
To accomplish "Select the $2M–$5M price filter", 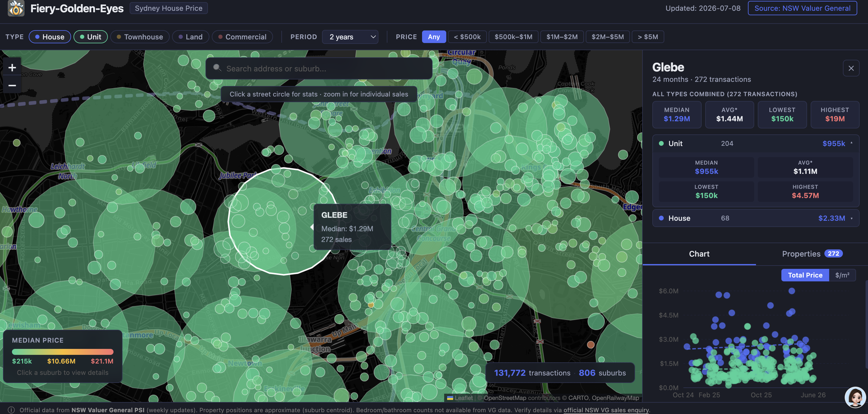I will pyautogui.click(x=608, y=37).
